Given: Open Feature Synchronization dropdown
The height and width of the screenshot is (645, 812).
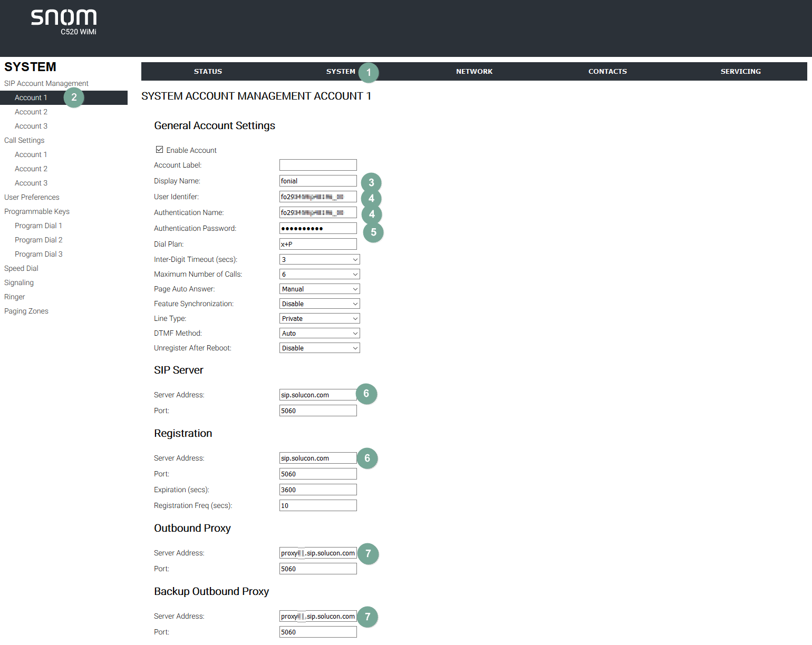Looking at the screenshot, I should pos(320,304).
